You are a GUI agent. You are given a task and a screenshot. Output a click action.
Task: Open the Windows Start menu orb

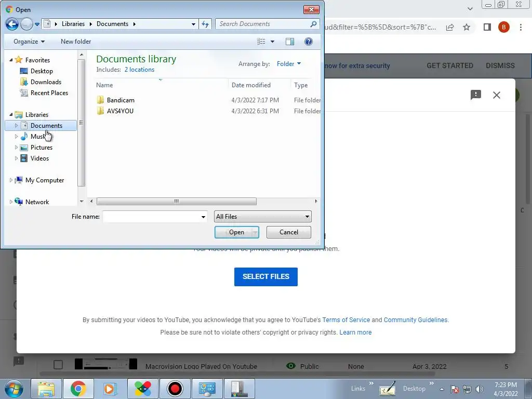14,389
